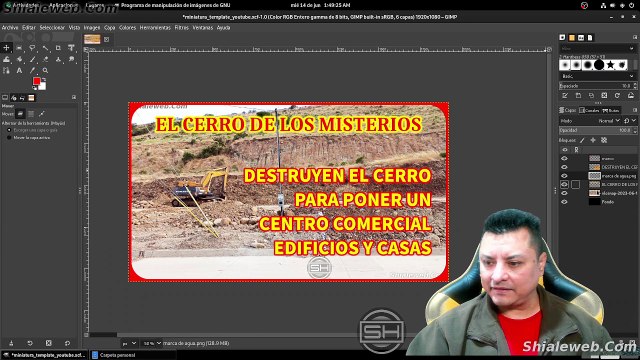640x360 pixels.
Task: Select the Move tool in the toolbox
Action: pyautogui.click(x=6, y=48)
